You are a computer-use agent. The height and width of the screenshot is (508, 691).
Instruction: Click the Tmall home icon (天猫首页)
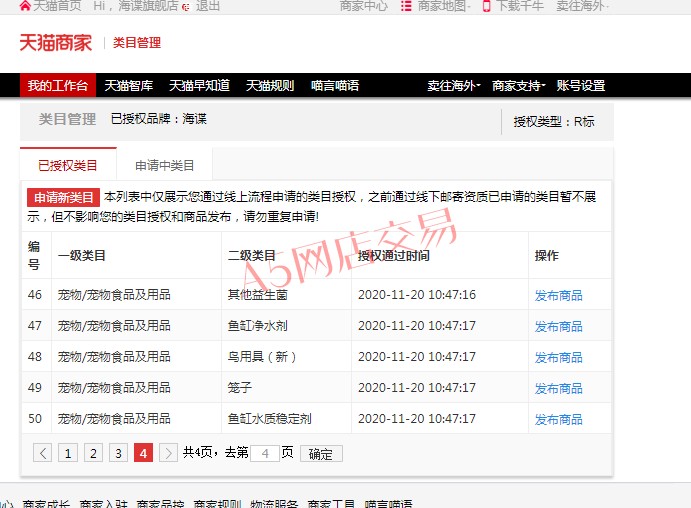25,6
